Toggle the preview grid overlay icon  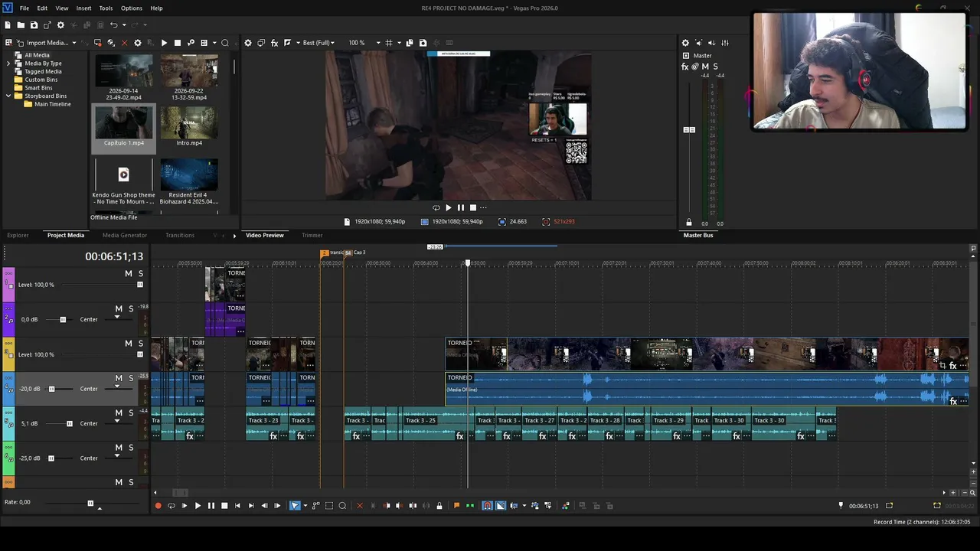click(x=389, y=43)
